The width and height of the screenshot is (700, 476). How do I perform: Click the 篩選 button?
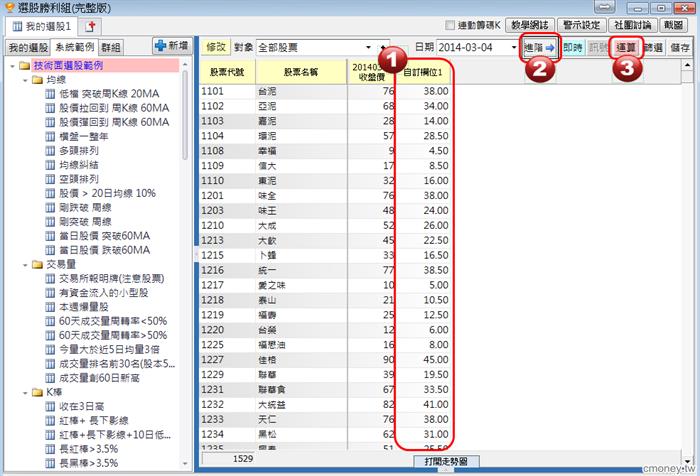point(653,47)
